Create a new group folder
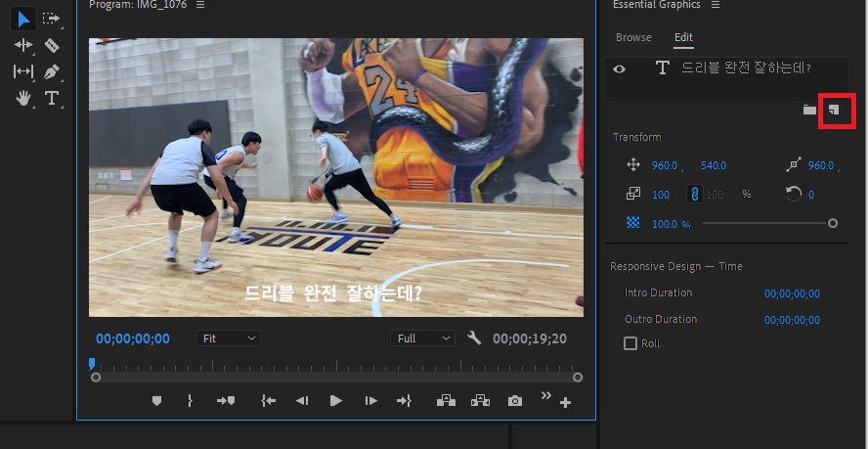This screenshot has height=449, width=868. click(809, 110)
